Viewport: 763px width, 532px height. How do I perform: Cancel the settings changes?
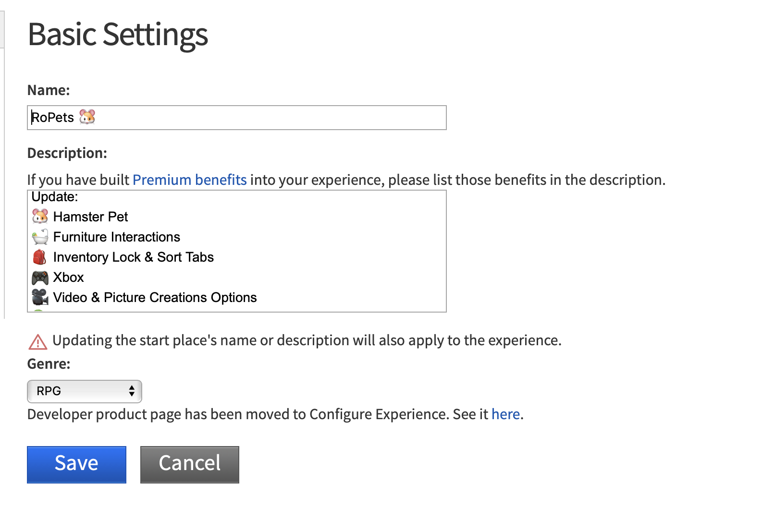coord(189,464)
